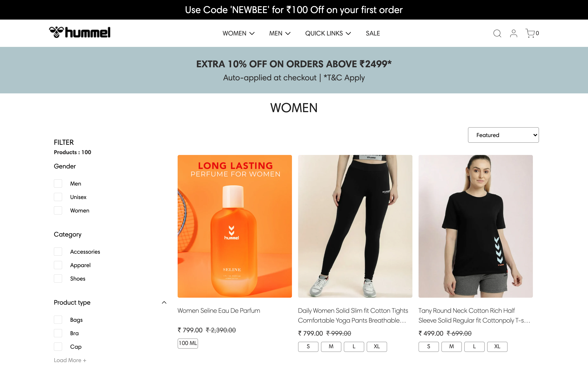
Task: Open the shopping cart icon
Action: point(530,33)
